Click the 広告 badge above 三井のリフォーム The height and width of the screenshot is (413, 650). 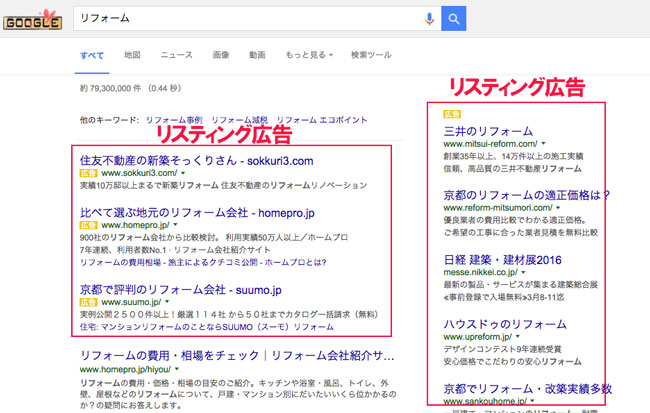(452, 114)
